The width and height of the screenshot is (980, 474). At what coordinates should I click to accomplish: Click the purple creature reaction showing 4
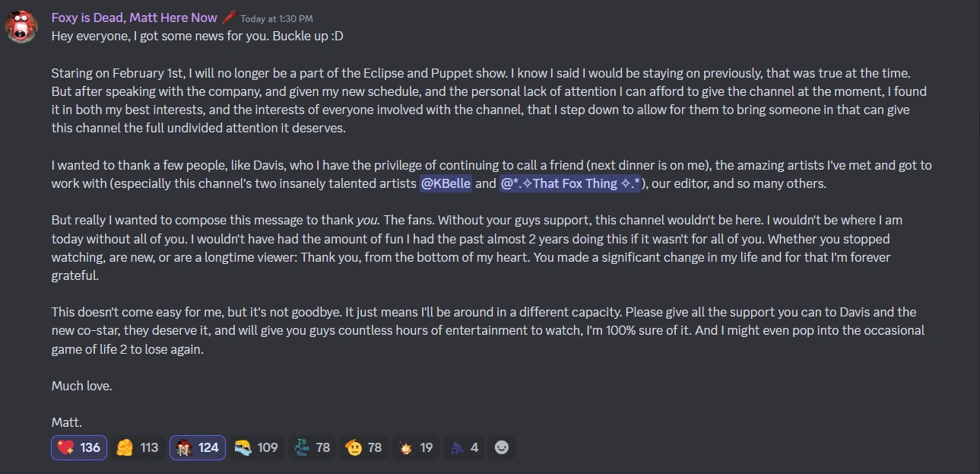click(x=462, y=447)
